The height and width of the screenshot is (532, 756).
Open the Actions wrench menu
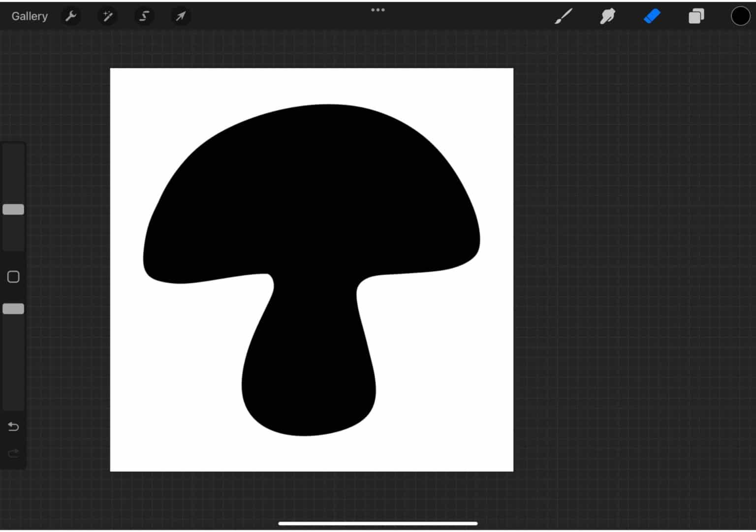coord(71,16)
